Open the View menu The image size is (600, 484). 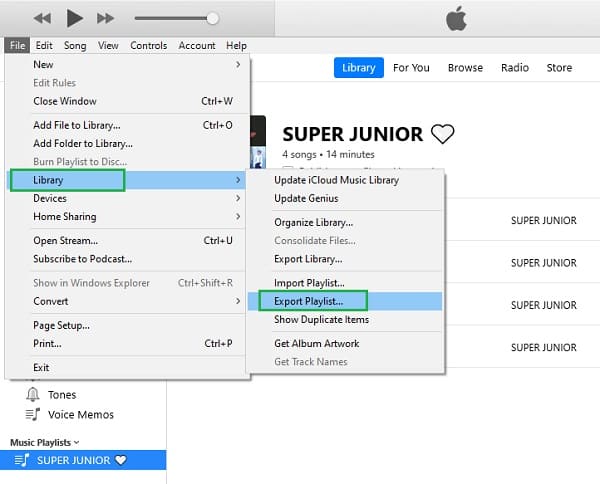click(108, 46)
